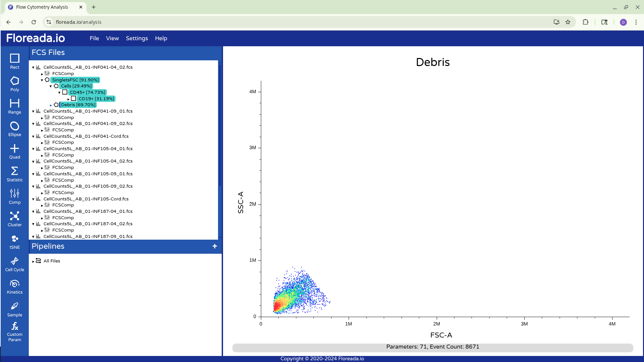The height and width of the screenshot is (362, 644).
Task: Open the Cluster tool
Action: [14, 219]
